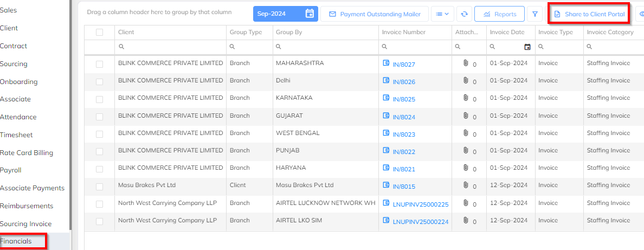Viewport: 644px width, 250px height.
Task: Go to Payroll in the sidebar
Action: click(10, 170)
